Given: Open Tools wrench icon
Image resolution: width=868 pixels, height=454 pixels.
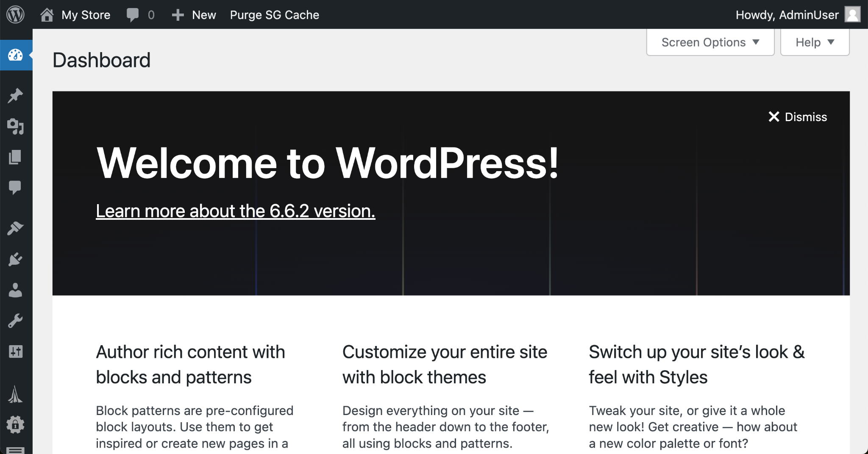Looking at the screenshot, I should point(15,321).
